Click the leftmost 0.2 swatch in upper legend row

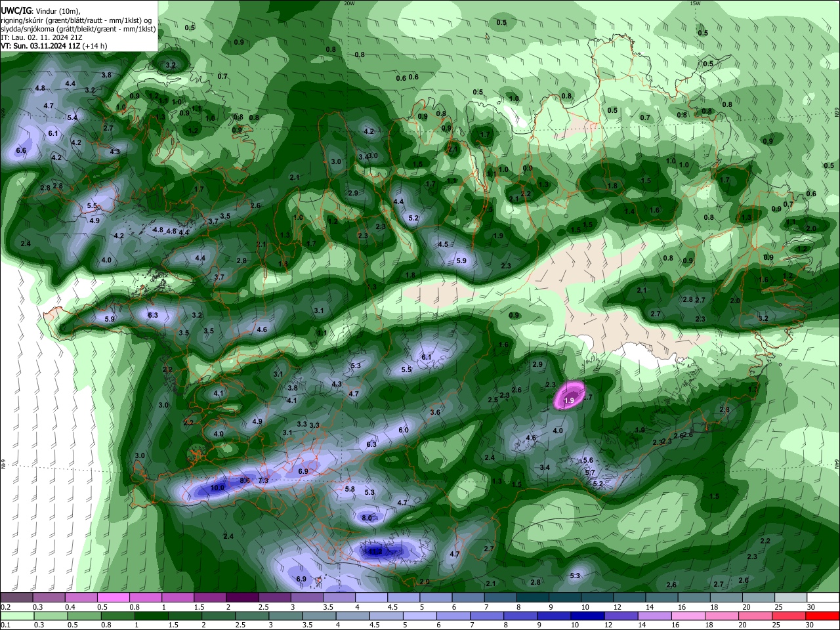coord(16,597)
